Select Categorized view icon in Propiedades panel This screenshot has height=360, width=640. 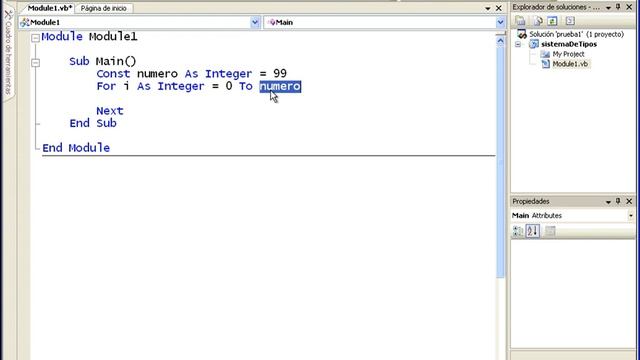[x=518, y=231]
